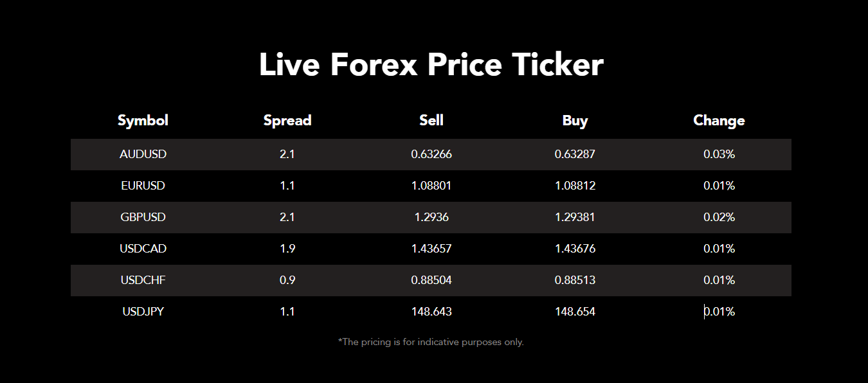The width and height of the screenshot is (868, 383).
Task: Click the USDCAD buy price 1.43676
Action: 575,249
